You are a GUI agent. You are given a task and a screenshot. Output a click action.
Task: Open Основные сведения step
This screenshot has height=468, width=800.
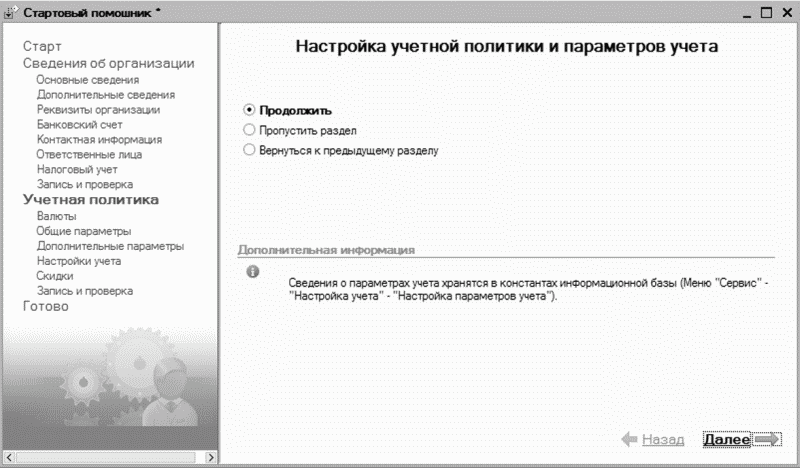tap(88, 80)
